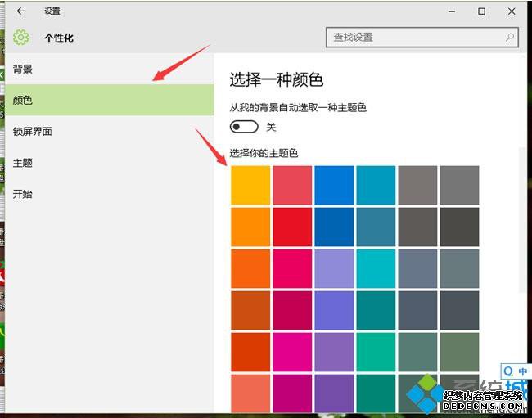Minimize the 设置 window

point(452,11)
